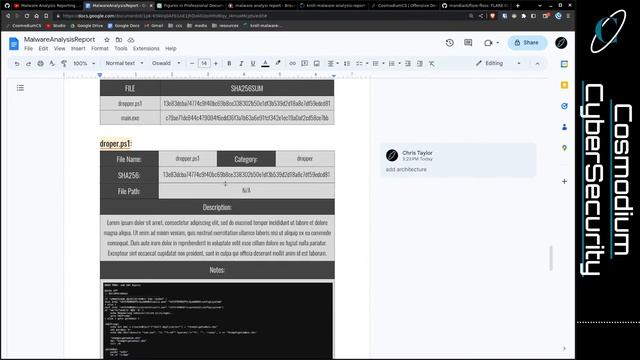Screen dimensions: 640x360
Task: Open the comment history icon
Action: tap(468, 42)
